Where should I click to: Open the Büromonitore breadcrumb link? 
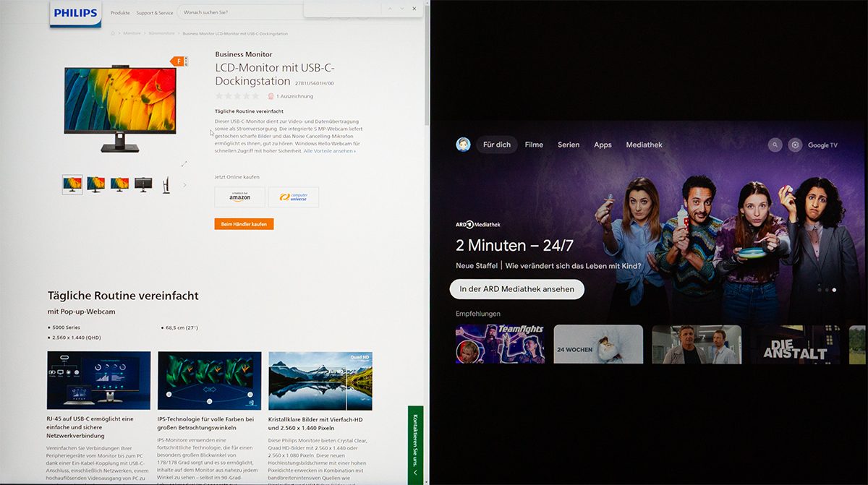161,33
